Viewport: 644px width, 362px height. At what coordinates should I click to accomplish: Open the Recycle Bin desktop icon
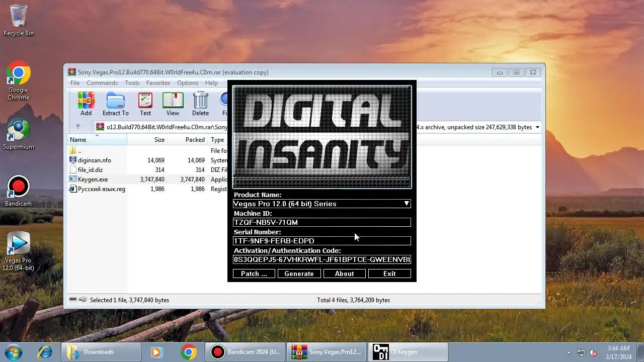(x=19, y=21)
